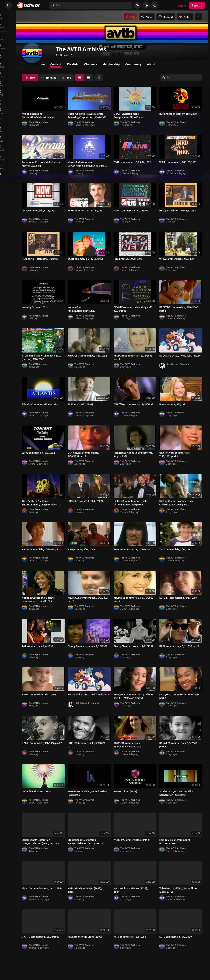This screenshot has width=210, height=980.
Task: Open Burning Moon Home Video thumbnail
Action: pyautogui.click(x=181, y=98)
